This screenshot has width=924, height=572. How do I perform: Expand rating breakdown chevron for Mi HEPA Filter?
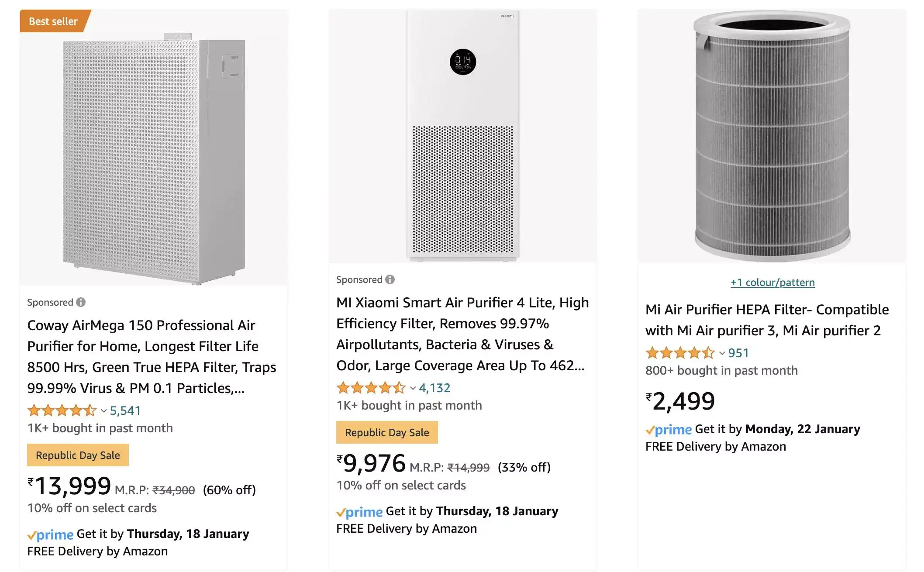[722, 353]
